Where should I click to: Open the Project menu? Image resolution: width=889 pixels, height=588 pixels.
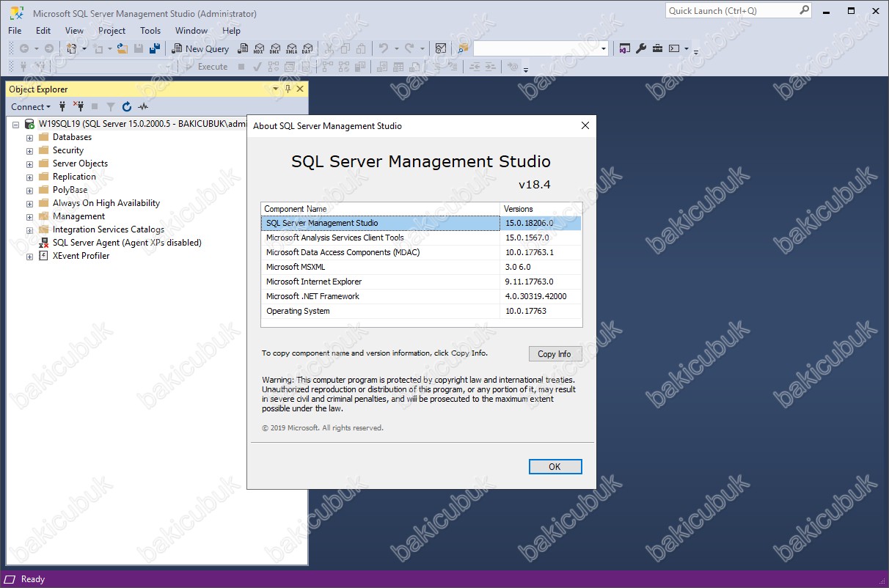[x=112, y=31]
